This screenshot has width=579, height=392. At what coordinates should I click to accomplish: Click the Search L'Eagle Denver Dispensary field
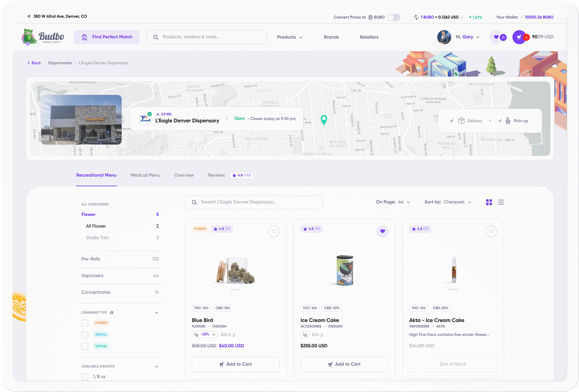254,202
